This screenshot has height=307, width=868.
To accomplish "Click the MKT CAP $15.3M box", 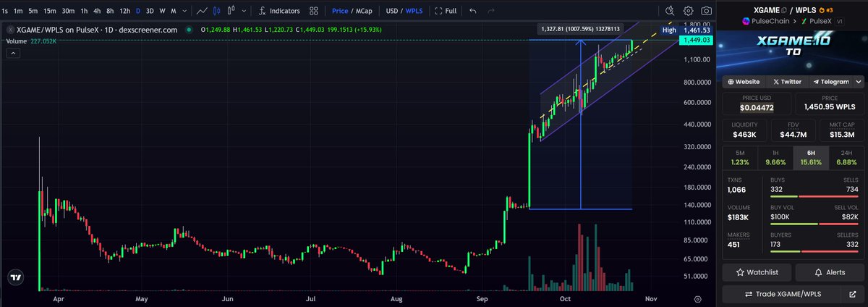I will pyautogui.click(x=841, y=130).
